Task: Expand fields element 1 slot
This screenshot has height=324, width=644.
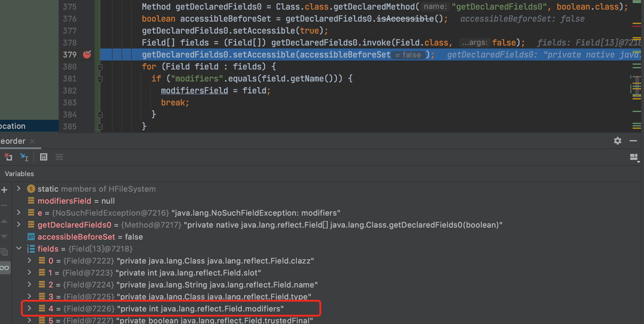Action: point(29,272)
